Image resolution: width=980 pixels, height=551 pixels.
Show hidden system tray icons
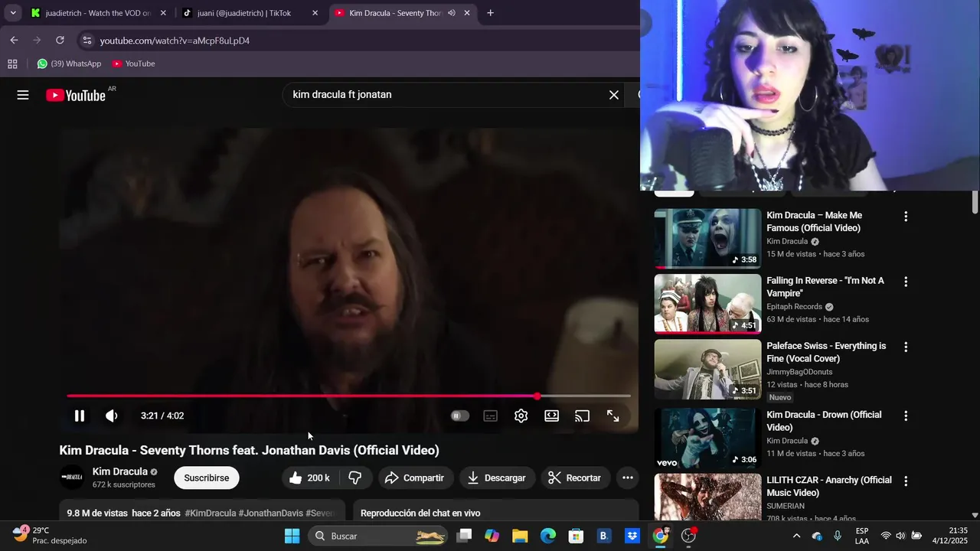[x=796, y=536]
